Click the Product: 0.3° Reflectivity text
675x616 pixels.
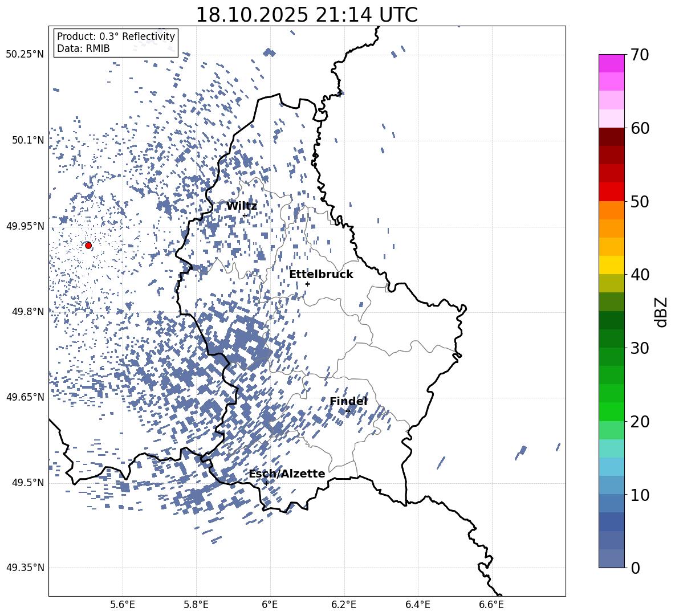coord(116,36)
